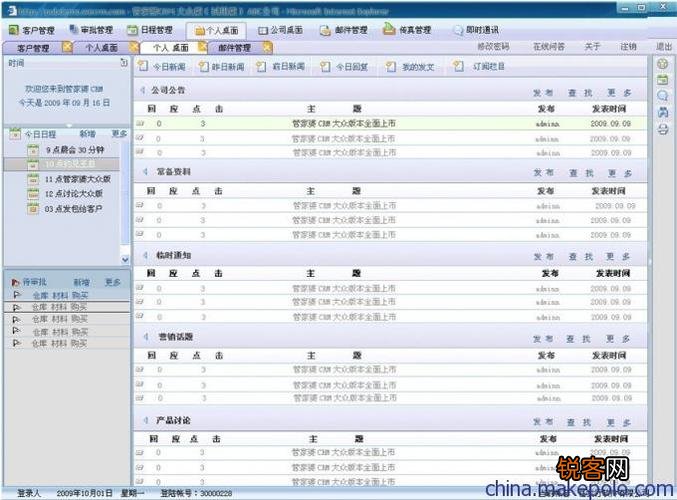This screenshot has width=677, height=500.
Task: Collapse the 常备资料 section arrow
Action: (144, 173)
